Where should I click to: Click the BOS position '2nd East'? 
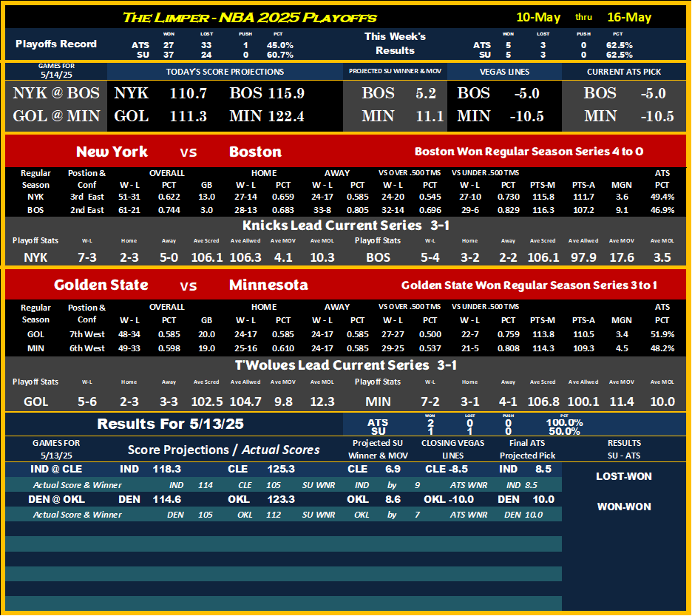click(87, 210)
